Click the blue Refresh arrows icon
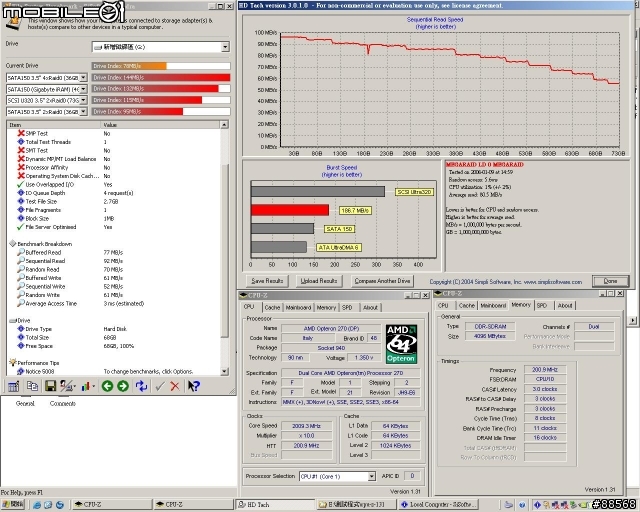This screenshot has height=512, width=640. 141,386
